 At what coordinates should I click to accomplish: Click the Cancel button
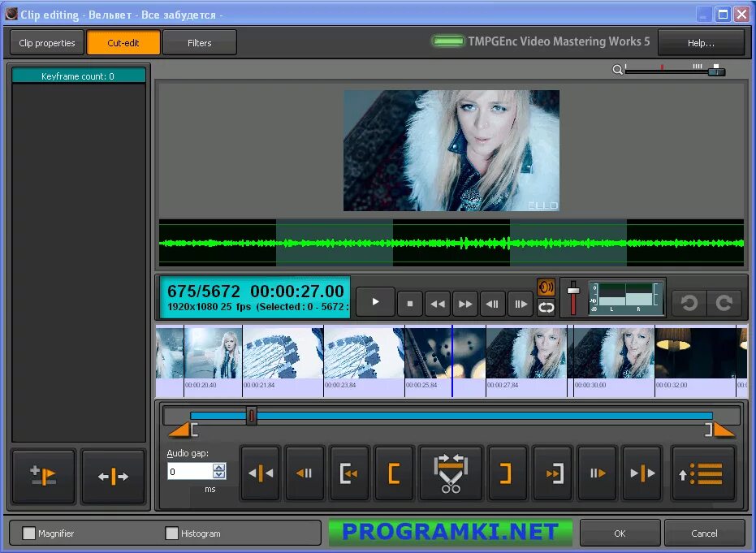tap(704, 534)
